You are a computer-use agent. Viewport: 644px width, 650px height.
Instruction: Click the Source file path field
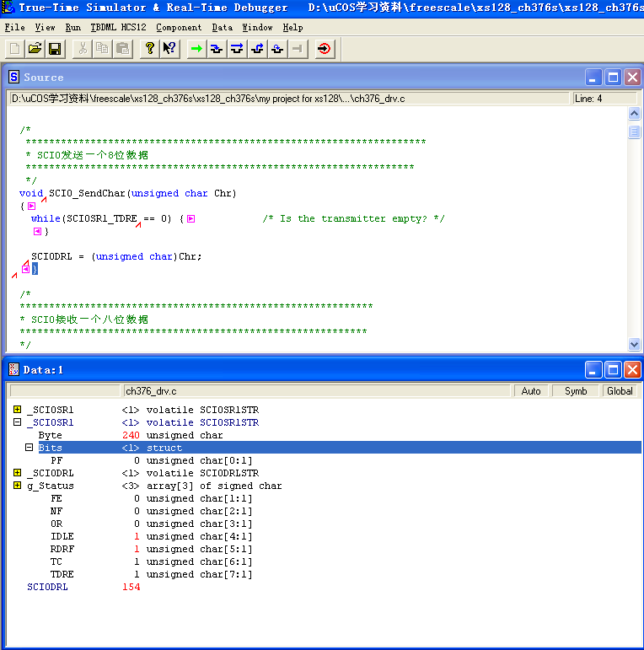(x=289, y=99)
